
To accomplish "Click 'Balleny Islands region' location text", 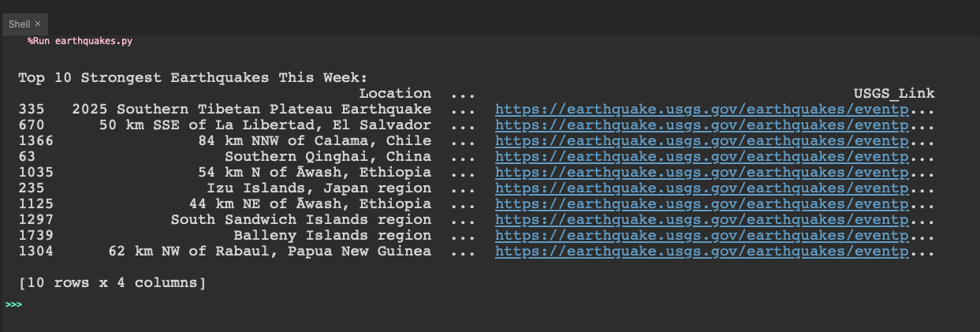I will pyautogui.click(x=333, y=235).
